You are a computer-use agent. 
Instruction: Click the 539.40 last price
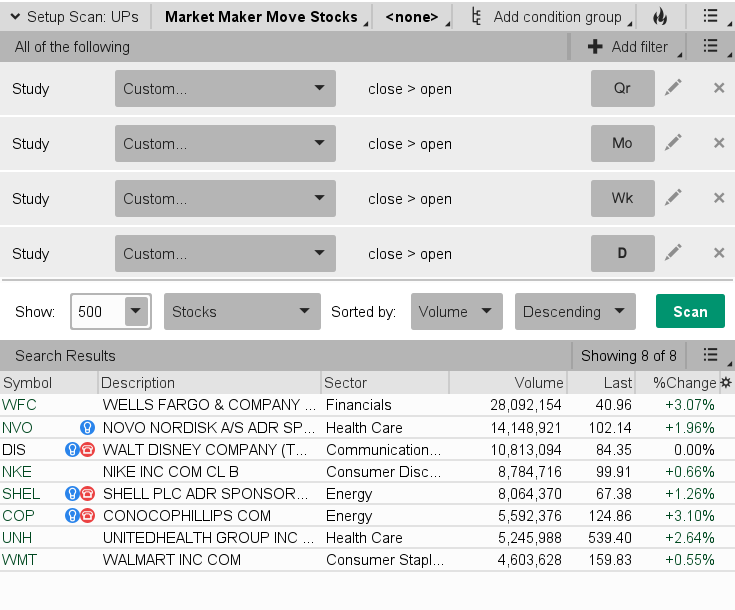tap(610, 538)
